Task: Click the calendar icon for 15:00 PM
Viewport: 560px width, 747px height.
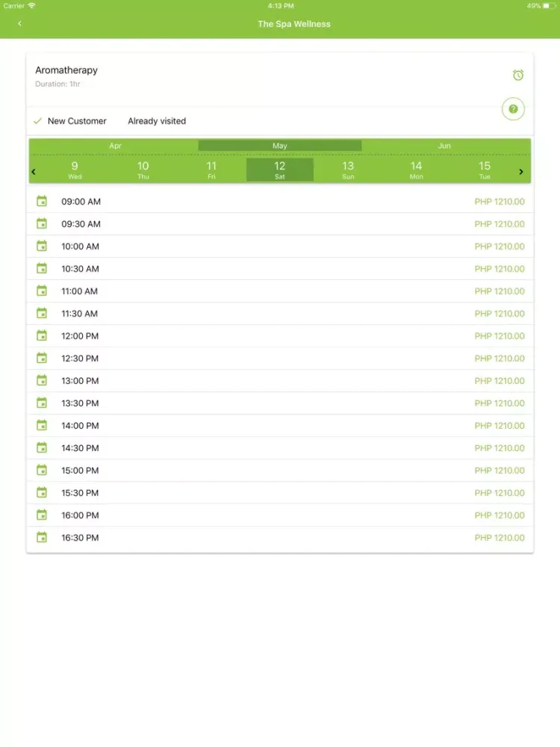Action: [42, 470]
